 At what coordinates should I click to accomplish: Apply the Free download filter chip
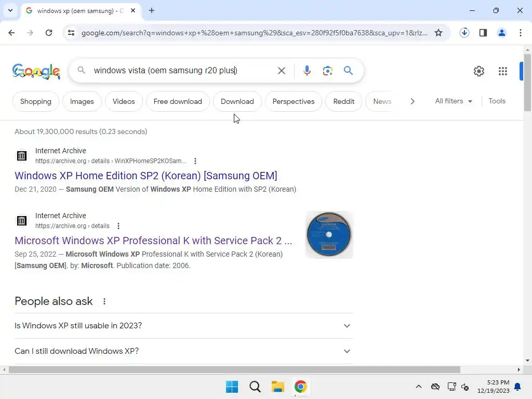coord(178,101)
